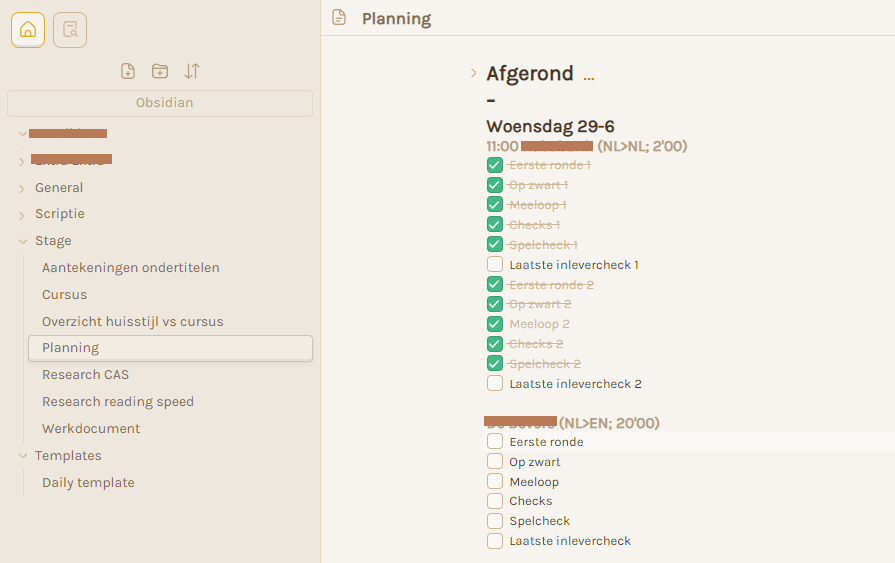
Task: Collapse the Templates folder
Action: coord(23,456)
